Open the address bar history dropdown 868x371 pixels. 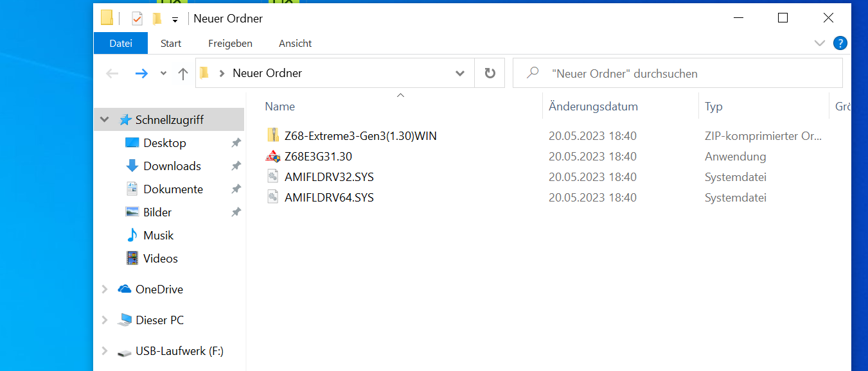click(460, 73)
